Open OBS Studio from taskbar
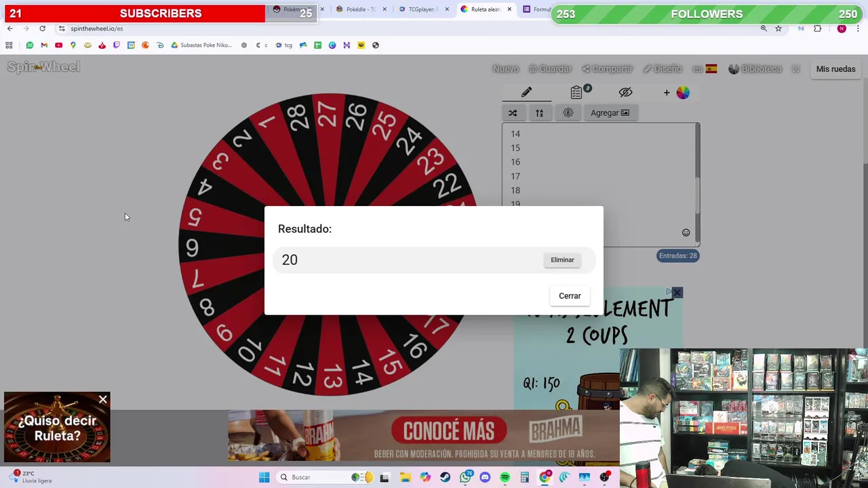Viewport: 868px width, 488px height. (x=604, y=477)
